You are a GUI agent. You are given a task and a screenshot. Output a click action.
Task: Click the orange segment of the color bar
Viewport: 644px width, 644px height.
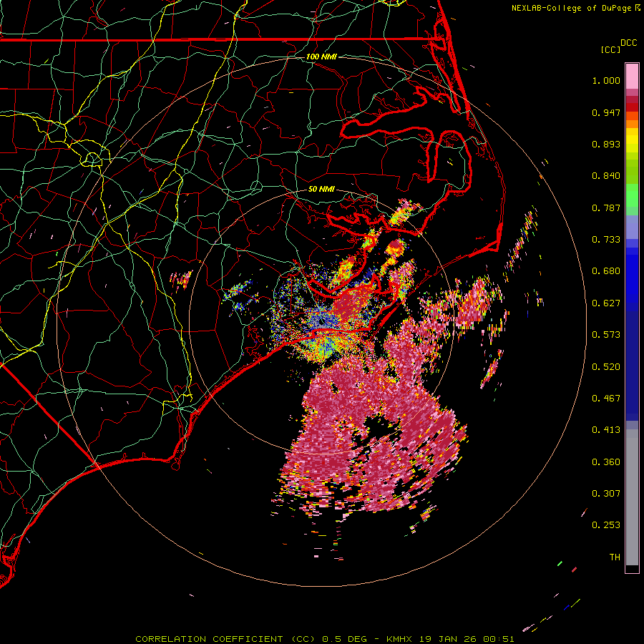[x=632, y=124]
